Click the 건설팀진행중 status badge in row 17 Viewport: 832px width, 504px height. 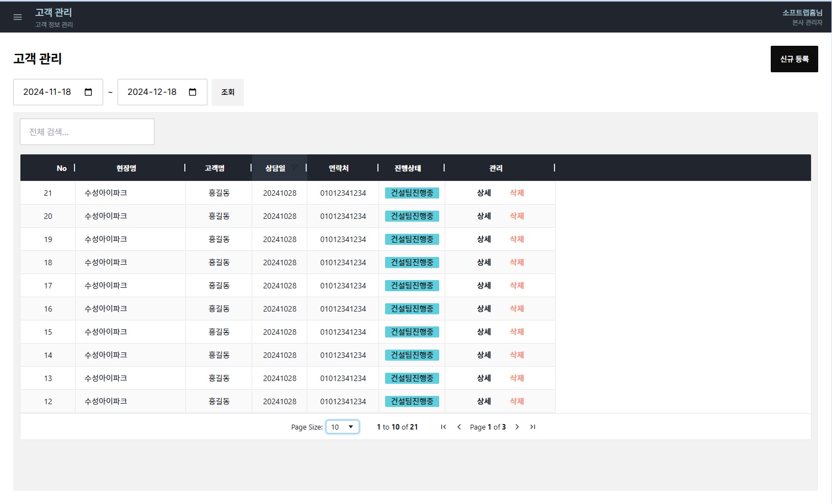tap(412, 286)
